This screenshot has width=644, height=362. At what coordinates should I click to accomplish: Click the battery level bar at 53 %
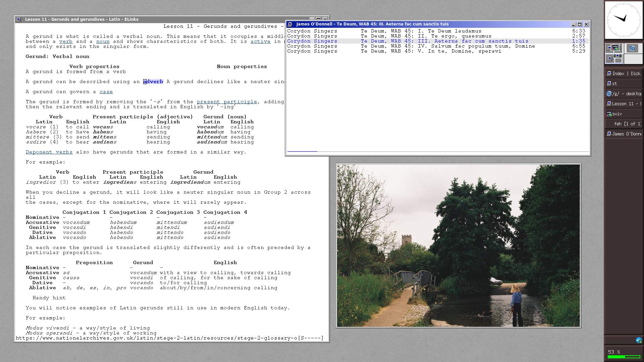click(x=624, y=357)
